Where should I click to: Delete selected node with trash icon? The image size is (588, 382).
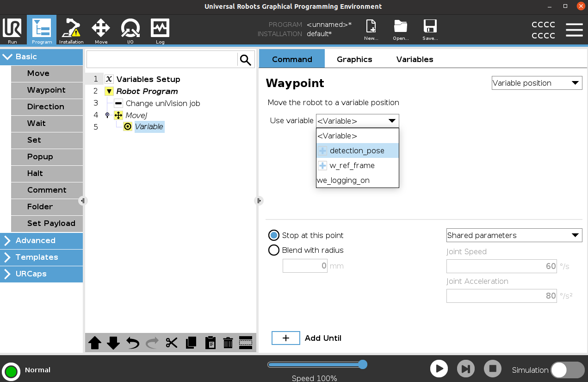pos(228,343)
